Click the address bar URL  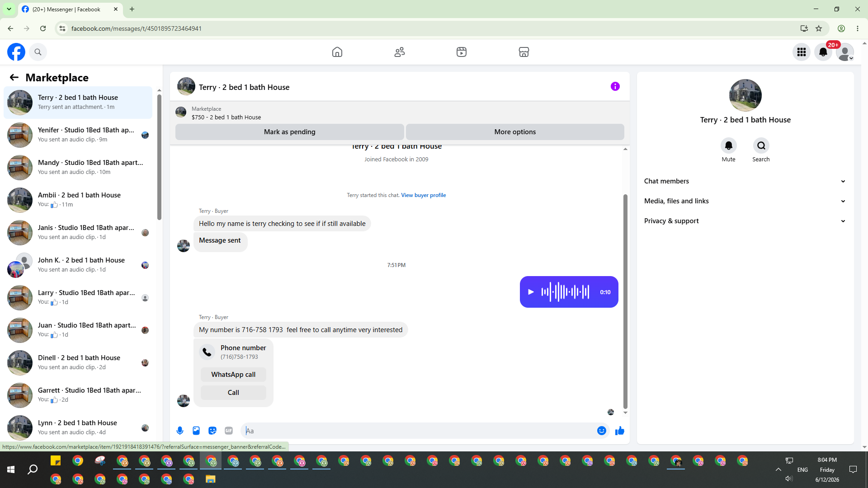137,28
